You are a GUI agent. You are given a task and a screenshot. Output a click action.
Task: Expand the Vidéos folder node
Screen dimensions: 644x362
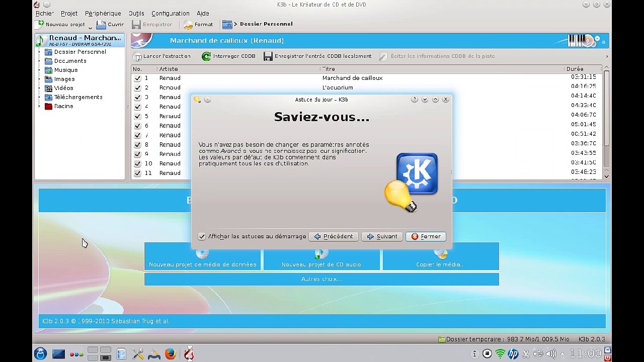coord(39,88)
